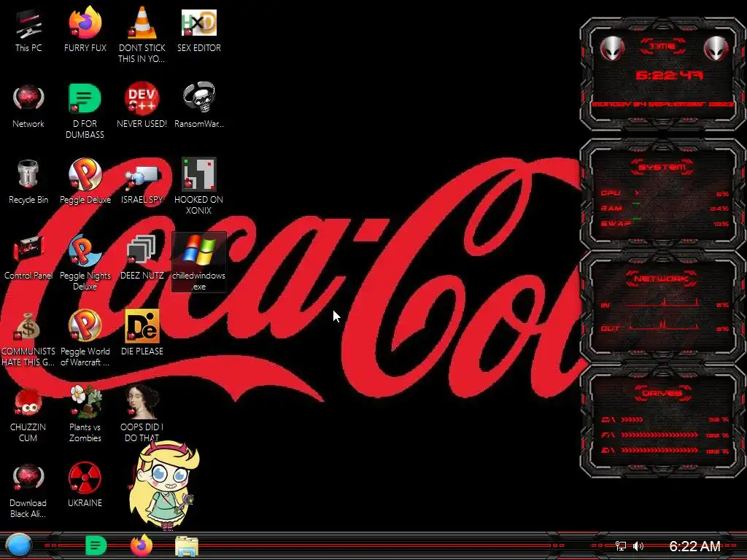Click the Dev-C++ NEVER USED! icon
Viewport: 747px width, 560px height.
(142, 106)
